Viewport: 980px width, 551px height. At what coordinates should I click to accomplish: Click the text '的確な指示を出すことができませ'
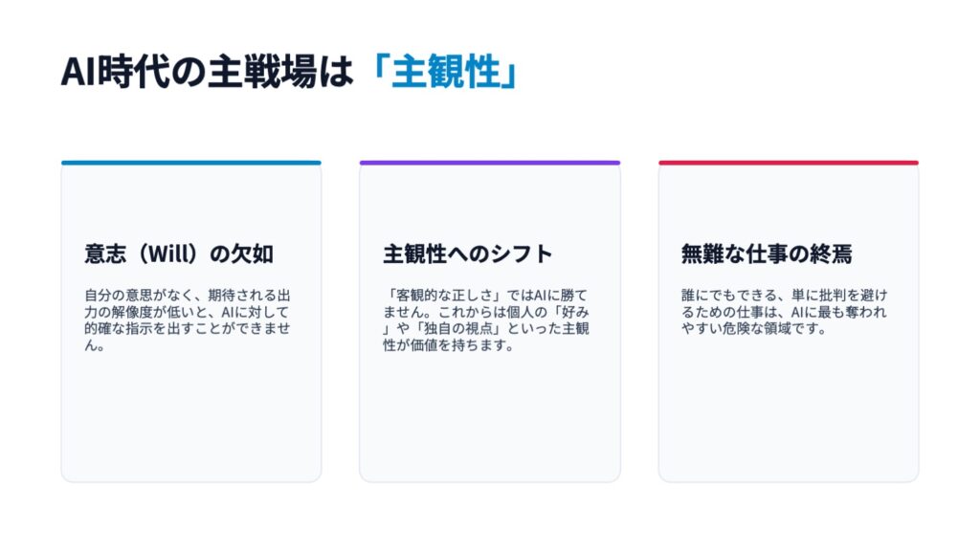188,329
